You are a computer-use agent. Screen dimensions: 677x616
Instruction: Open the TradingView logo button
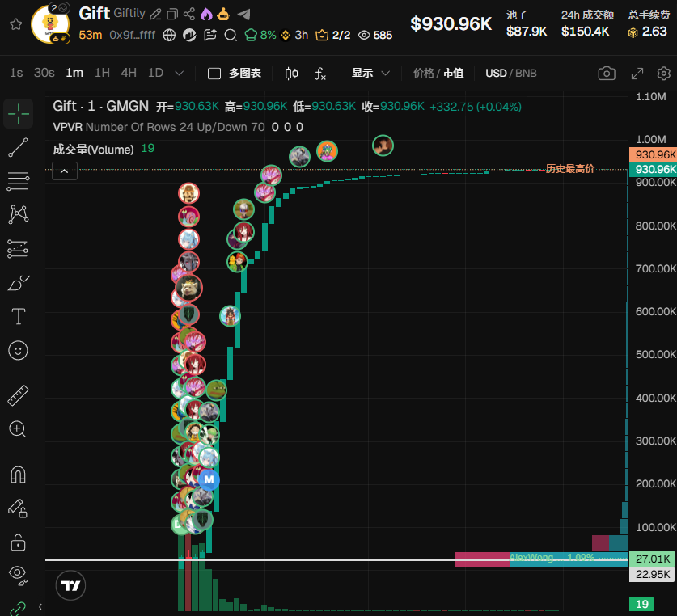tap(71, 585)
